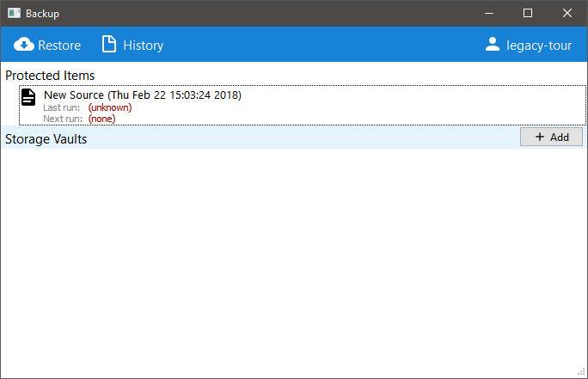
Task: Open the Restore menu label
Action: pyautogui.click(x=59, y=46)
